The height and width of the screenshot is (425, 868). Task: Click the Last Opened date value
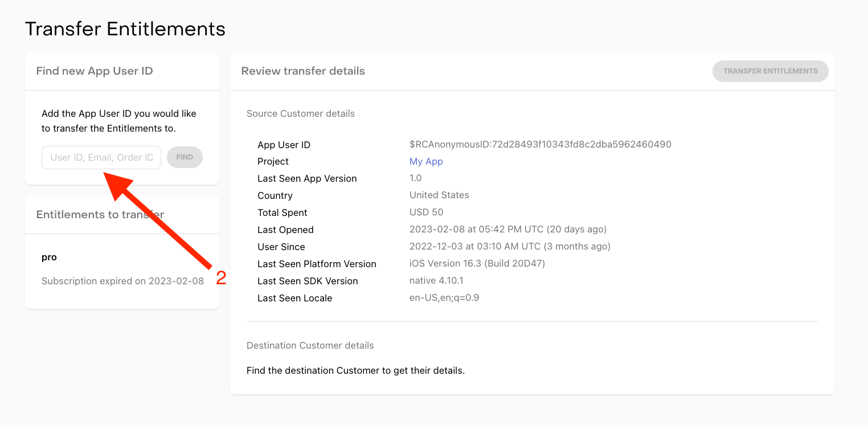508,229
